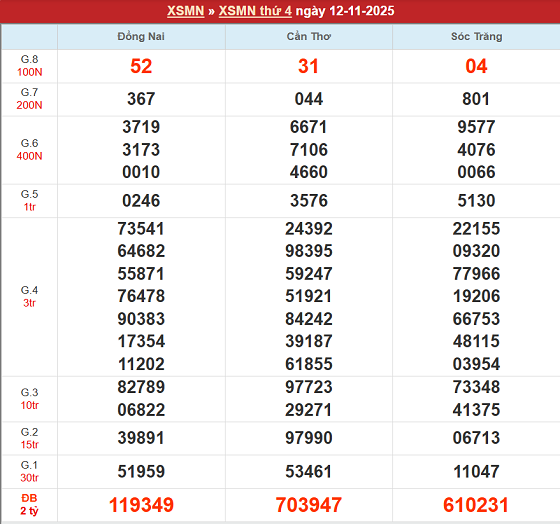Click G.6 number 0066

pyautogui.click(x=476, y=172)
